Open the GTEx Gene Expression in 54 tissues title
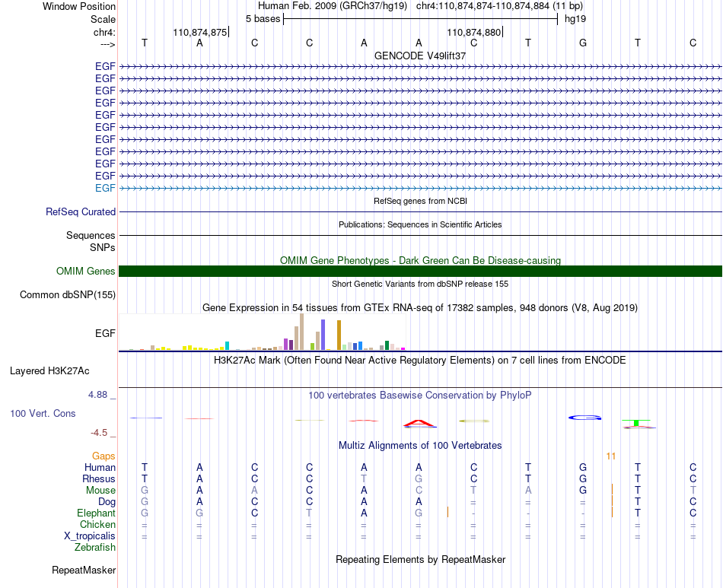 coord(420,308)
